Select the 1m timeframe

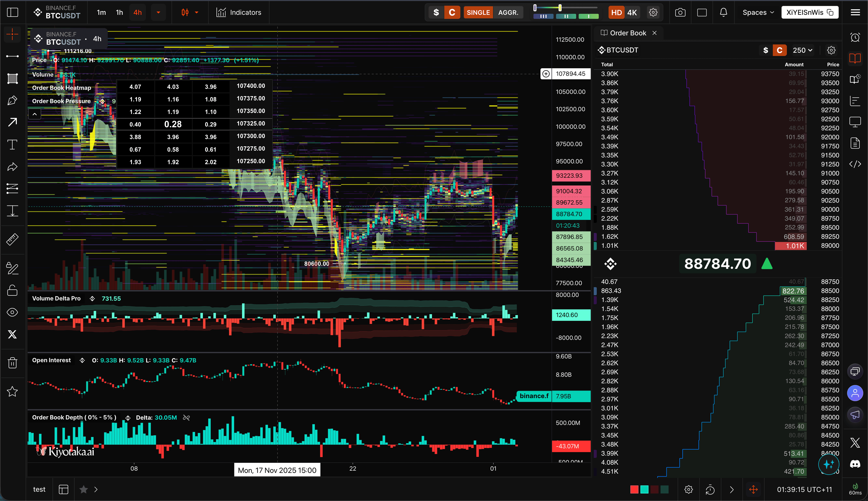101,12
